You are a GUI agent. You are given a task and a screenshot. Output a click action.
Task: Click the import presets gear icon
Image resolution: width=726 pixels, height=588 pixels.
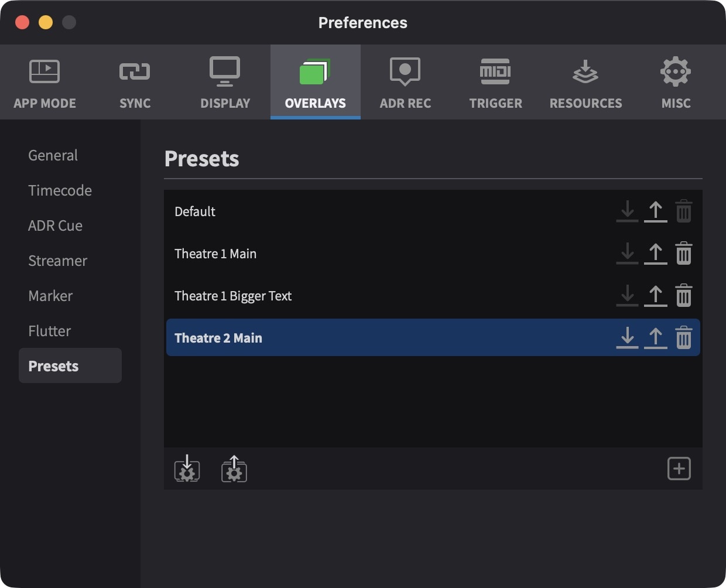click(x=187, y=469)
